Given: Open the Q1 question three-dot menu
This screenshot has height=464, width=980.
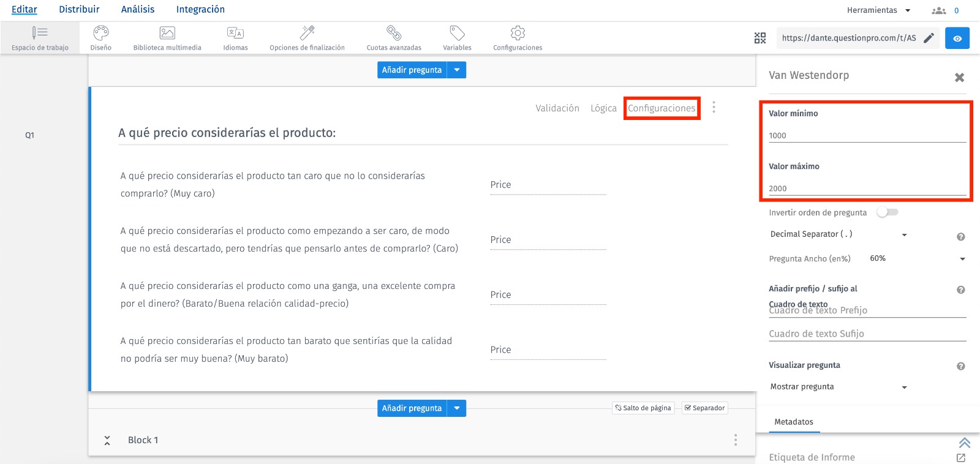Looking at the screenshot, I should coord(714,108).
